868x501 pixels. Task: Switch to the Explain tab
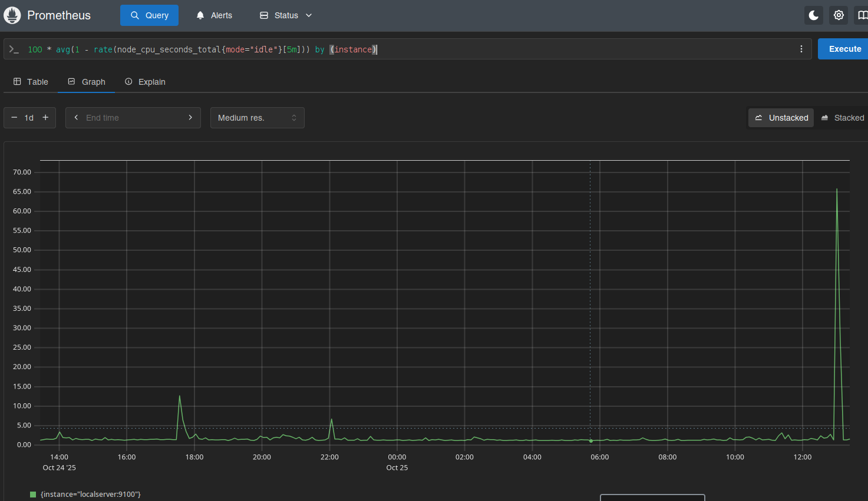(x=145, y=82)
